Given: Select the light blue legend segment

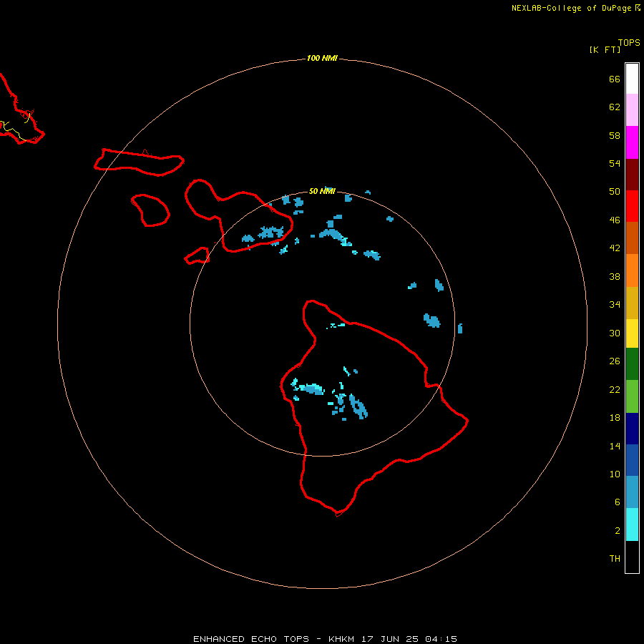Looking at the screenshot, I should (x=632, y=492).
